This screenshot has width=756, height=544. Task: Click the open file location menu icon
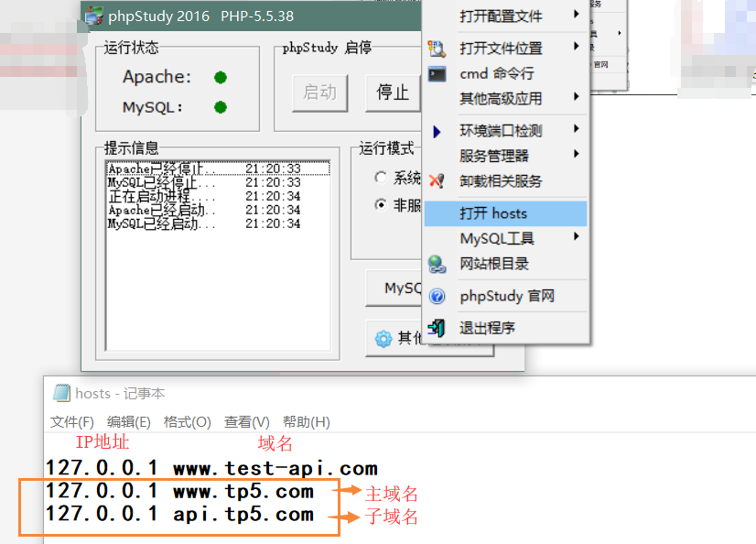[437, 49]
